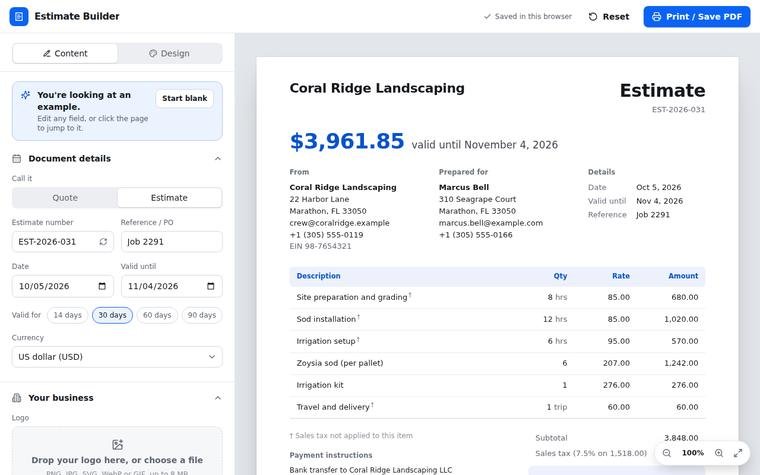This screenshot has height=475, width=760.
Task: Click the Valid until field 11/04/2026
Action: point(172,286)
